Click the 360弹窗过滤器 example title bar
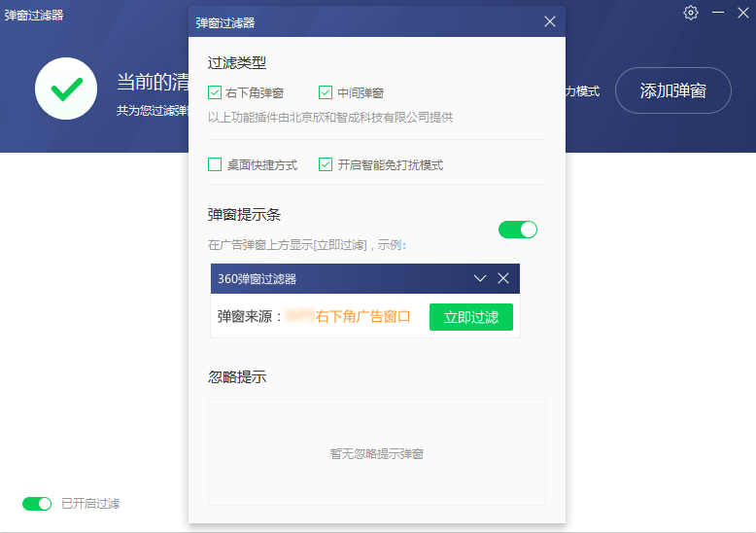Viewport: 756px width, 533px height. pos(365,278)
